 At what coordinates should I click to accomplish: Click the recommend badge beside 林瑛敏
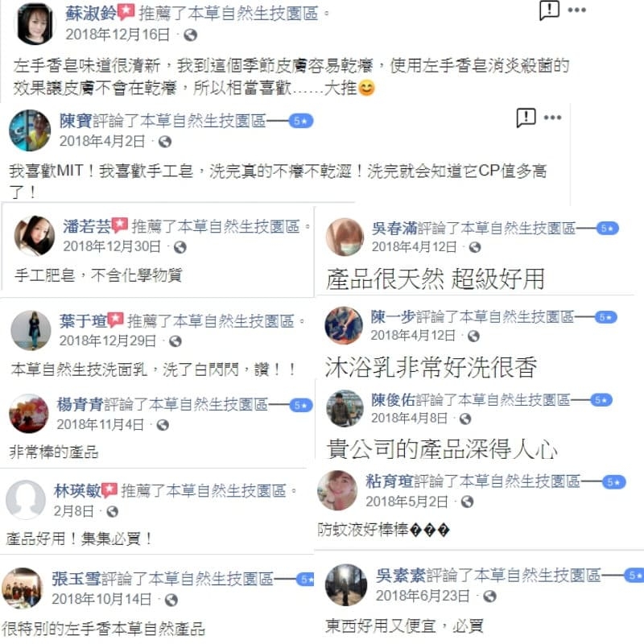pyautogui.click(x=109, y=490)
